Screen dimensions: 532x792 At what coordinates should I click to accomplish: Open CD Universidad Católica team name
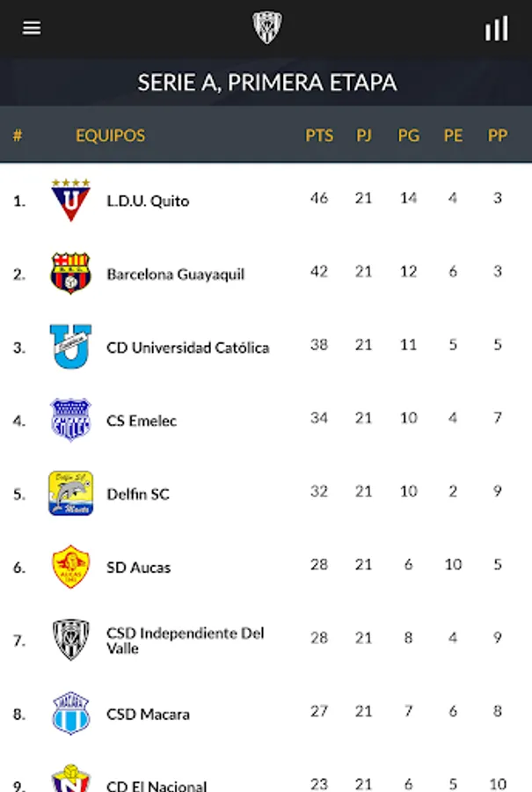pos(187,348)
